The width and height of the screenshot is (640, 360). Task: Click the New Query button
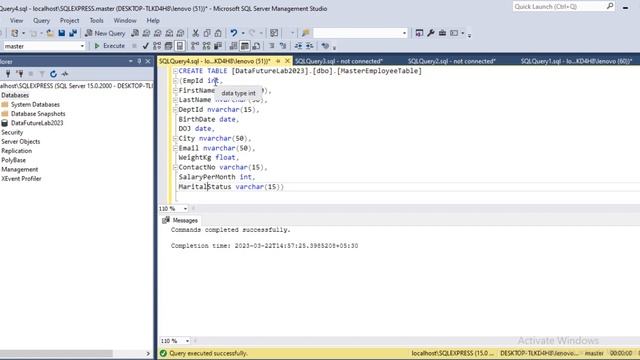click(105, 33)
